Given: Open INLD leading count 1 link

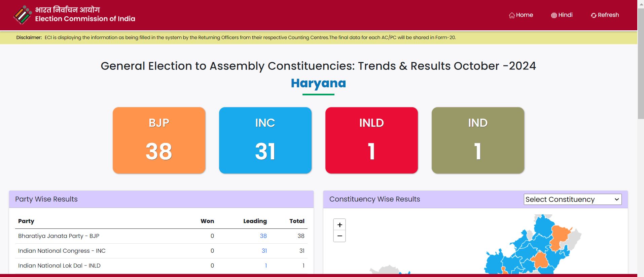Looking at the screenshot, I should click(x=266, y=266).
